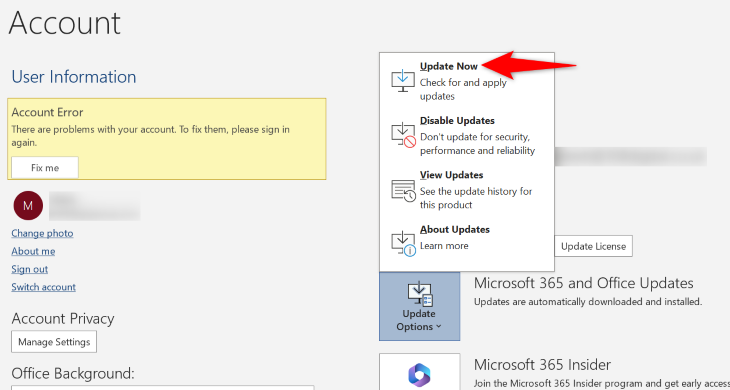Click the View Updates history icon
The image size is (730, 390).
(x=403, y=190)
